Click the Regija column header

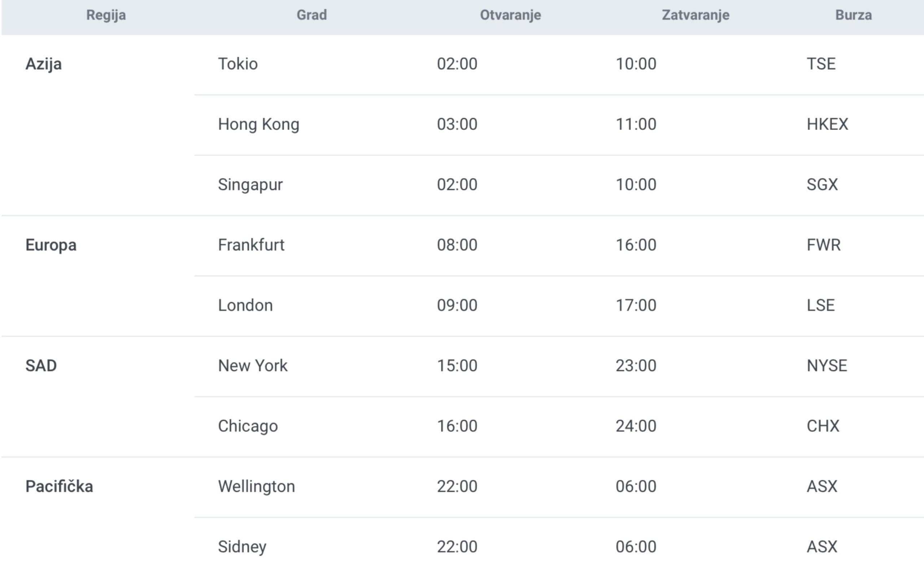click(106, 15)
